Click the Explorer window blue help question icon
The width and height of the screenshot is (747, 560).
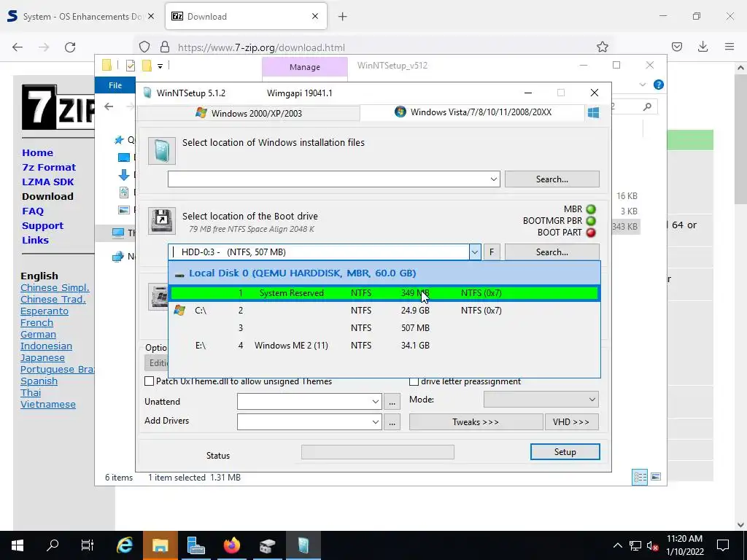pos(659,85)
